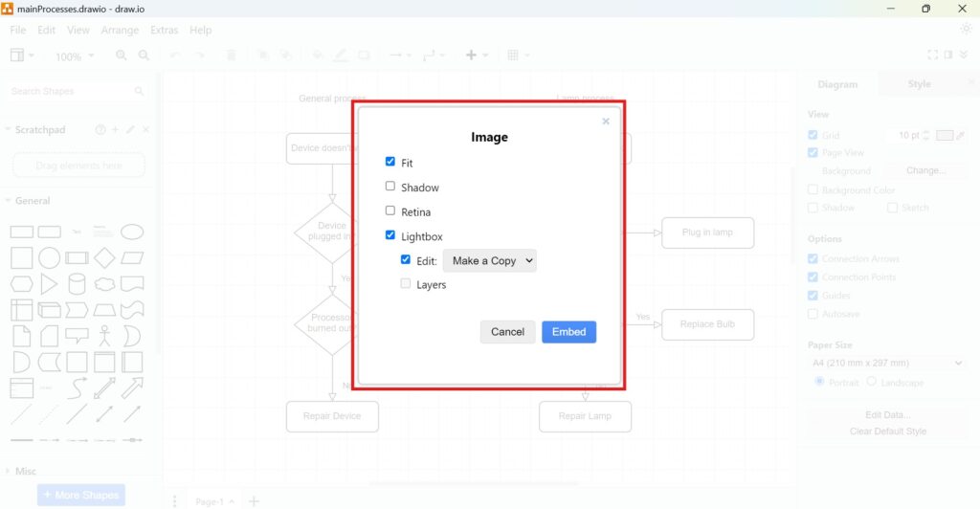Open the Arrange menu
This screenshot has height=509, width=980.
pyautogui.click(x=120, y=30)
